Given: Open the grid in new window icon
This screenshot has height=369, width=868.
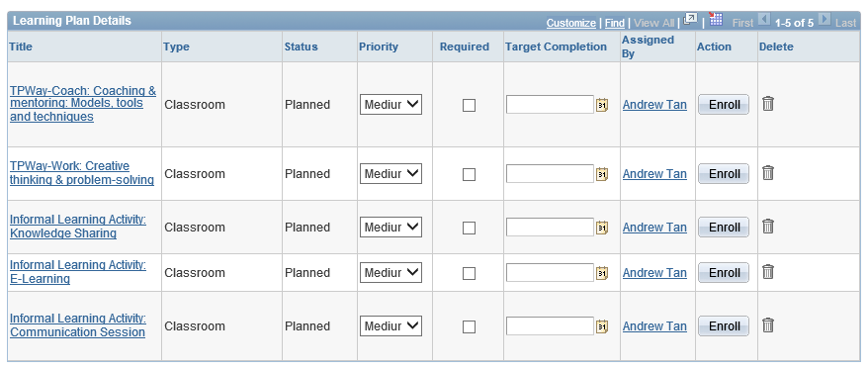Looking at the screenshot, I should coord(690,20).
